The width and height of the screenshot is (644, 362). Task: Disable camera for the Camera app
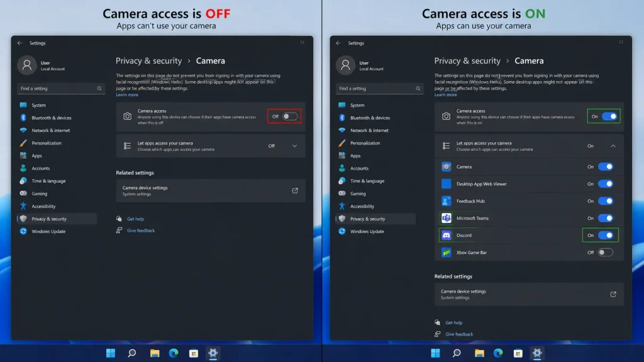pos(606,167)
